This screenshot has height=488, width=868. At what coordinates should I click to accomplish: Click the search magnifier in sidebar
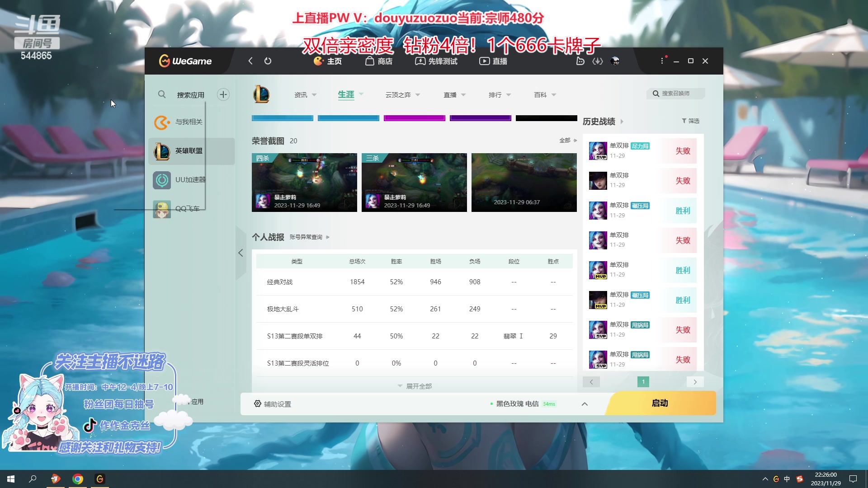click(162, 94)
